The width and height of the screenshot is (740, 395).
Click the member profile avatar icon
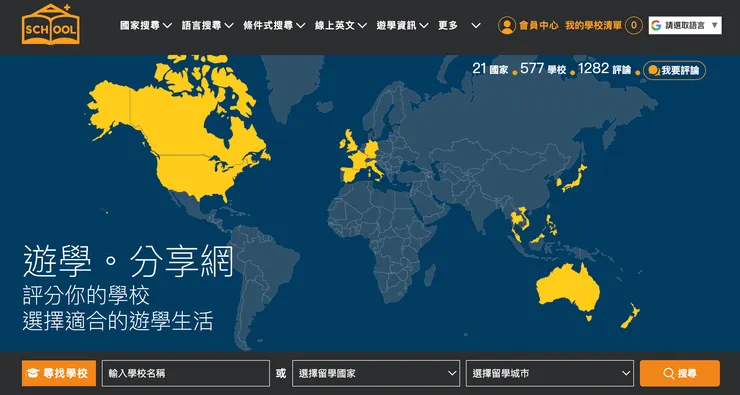[507, 25]
